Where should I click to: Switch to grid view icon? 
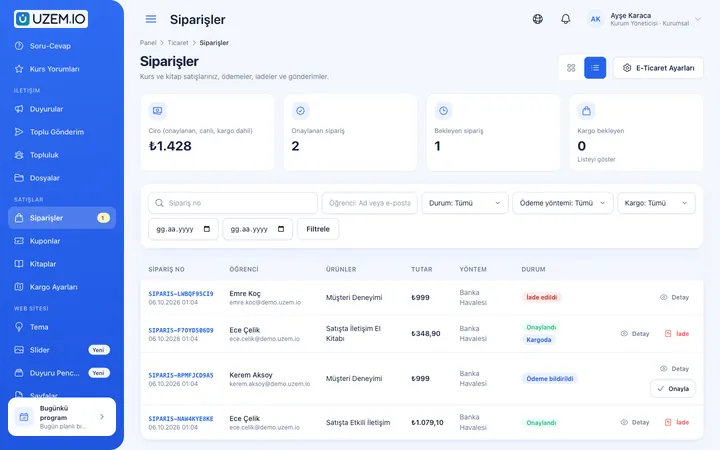point(571,68)
